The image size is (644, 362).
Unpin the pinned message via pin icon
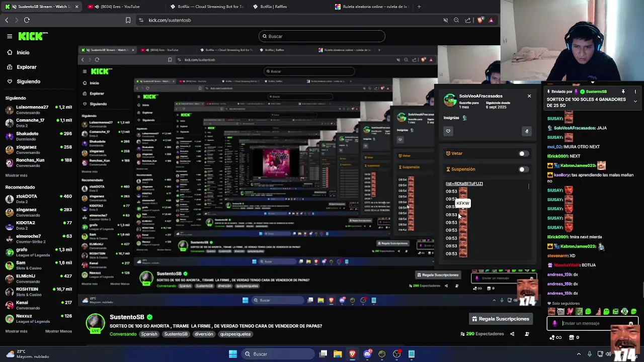(623, 92)
